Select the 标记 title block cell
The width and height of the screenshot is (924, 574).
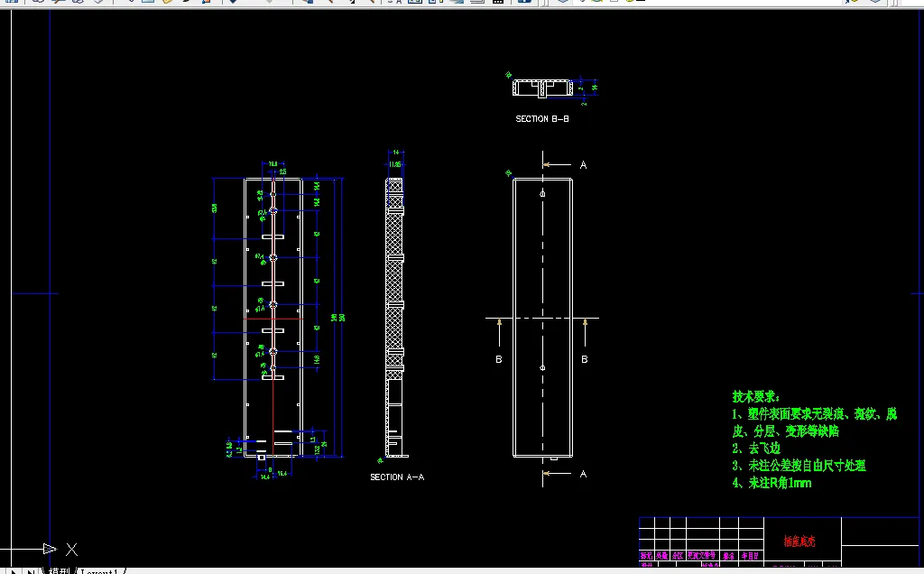(x=646, y=556)
